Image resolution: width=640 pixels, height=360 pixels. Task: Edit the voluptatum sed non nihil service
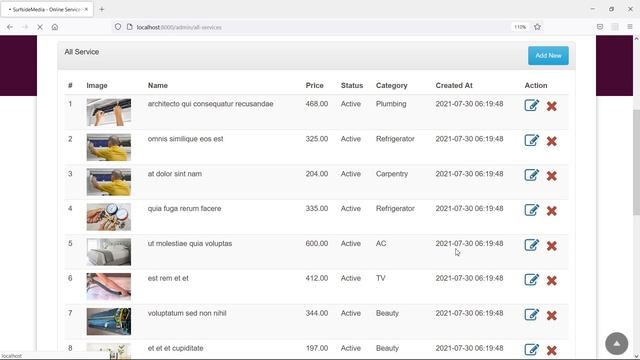[531, 315]
